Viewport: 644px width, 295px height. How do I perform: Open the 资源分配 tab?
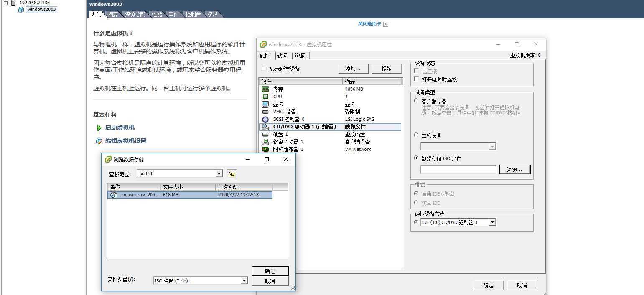tap(135, 14)
